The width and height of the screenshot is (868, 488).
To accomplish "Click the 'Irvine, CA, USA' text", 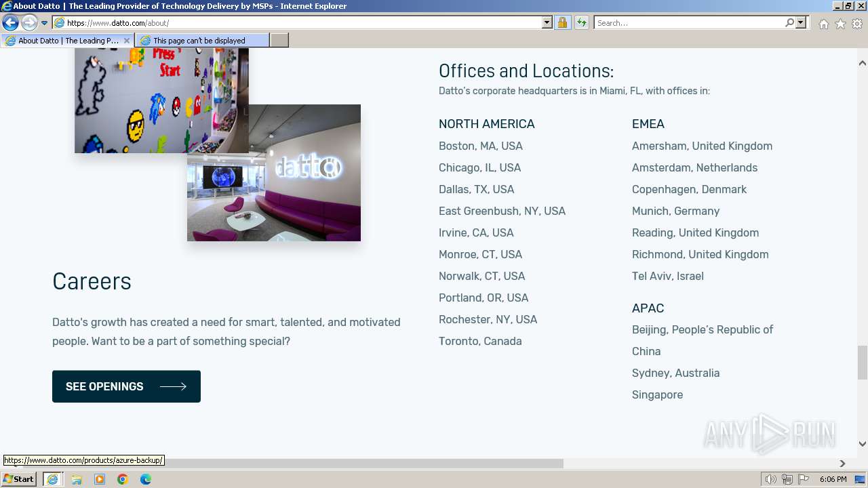I will point(476,232).
